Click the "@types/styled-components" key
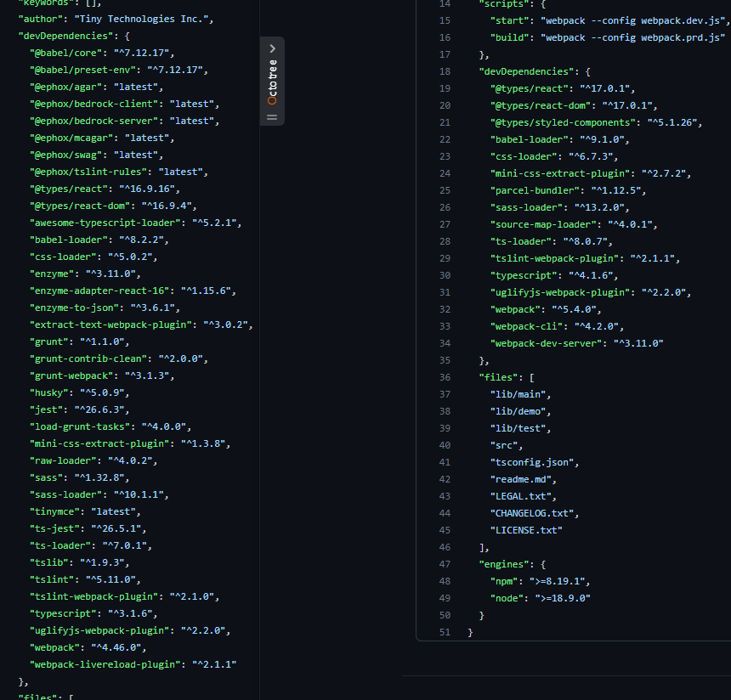 tap(563, 122)
